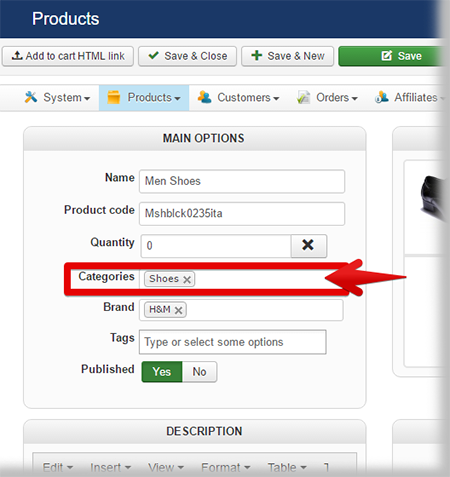Click the Save & Close button

[x=188, y=56]
